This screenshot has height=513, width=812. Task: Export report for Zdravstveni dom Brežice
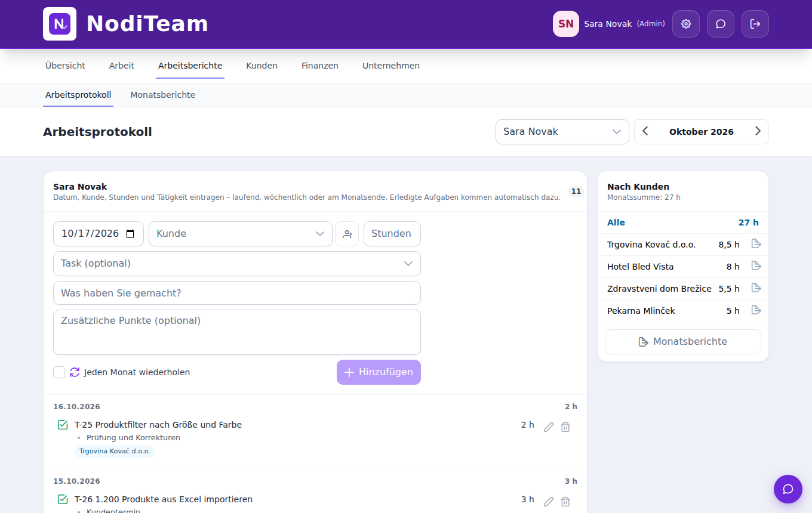point(756,288)
